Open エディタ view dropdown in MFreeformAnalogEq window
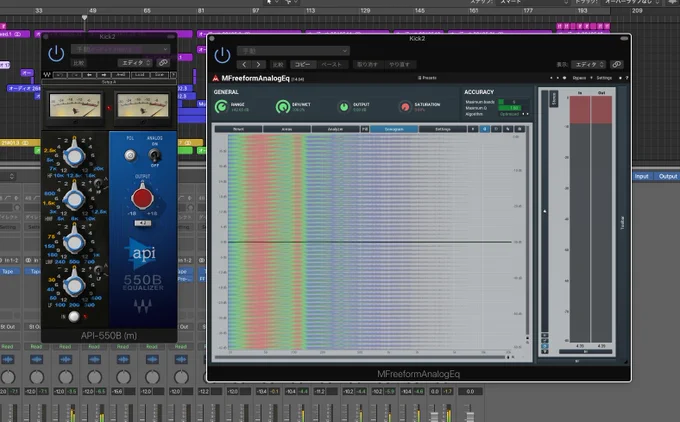 coord(588,65)
